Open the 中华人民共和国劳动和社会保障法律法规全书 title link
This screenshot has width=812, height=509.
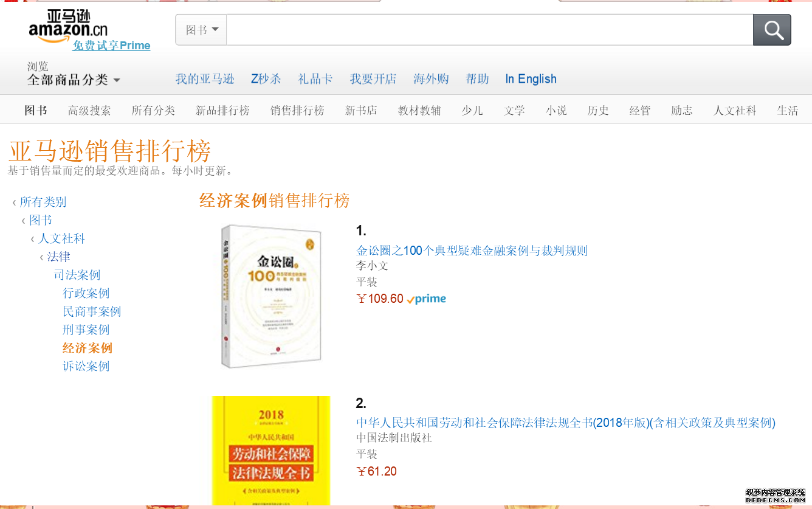(x=566, y=423)
